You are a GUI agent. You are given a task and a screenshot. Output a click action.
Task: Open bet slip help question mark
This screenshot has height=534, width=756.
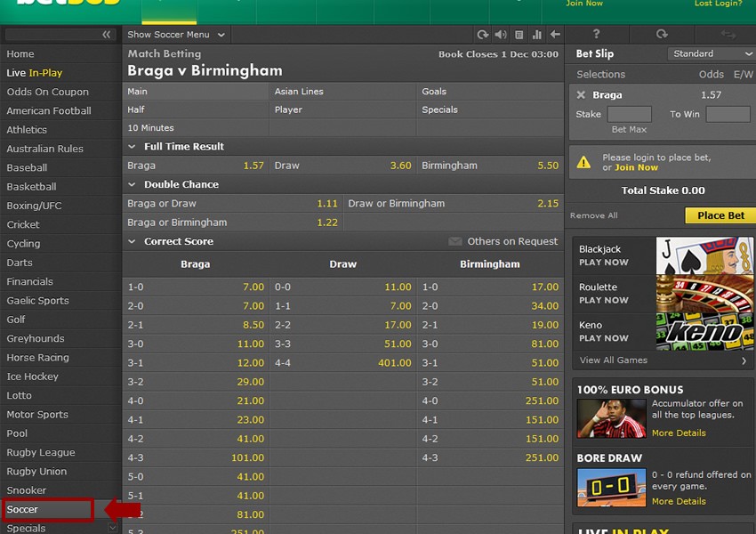[597, 34]
